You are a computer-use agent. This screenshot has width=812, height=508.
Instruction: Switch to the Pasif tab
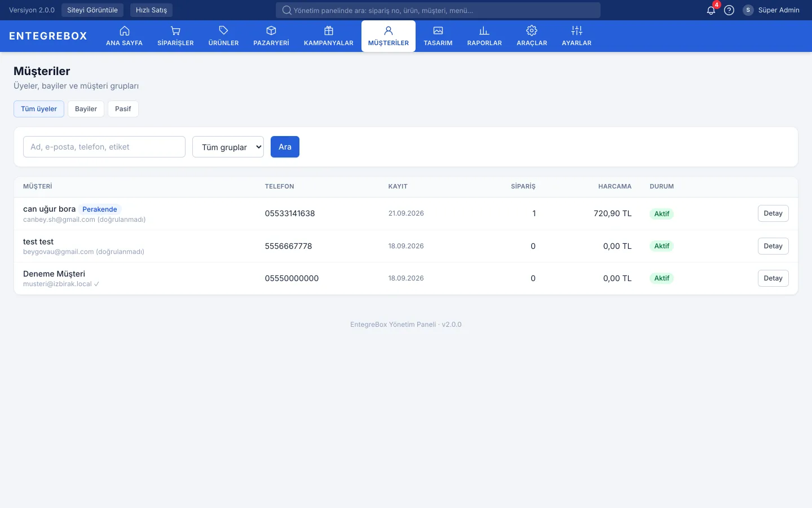(123, 109)
